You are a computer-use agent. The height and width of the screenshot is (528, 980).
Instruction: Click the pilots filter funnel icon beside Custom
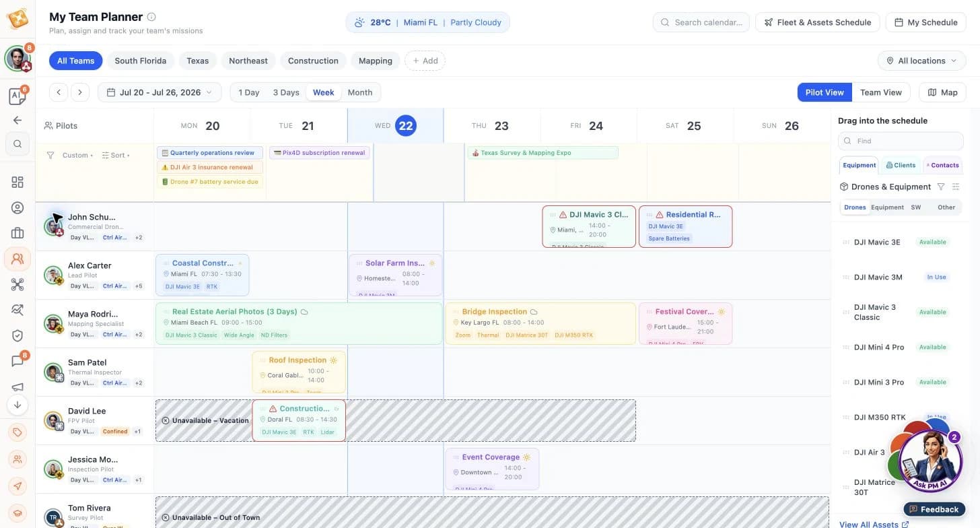pyautogui.click(x=50, y=155)
